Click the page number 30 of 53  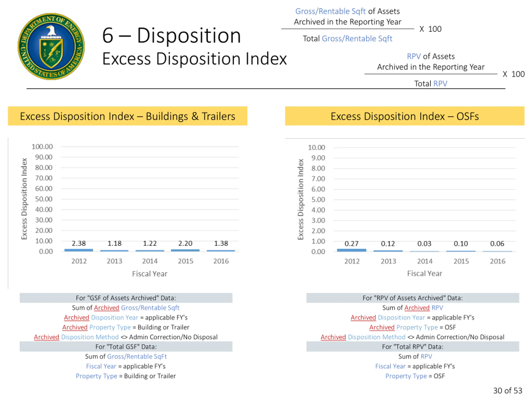[507, 390]
